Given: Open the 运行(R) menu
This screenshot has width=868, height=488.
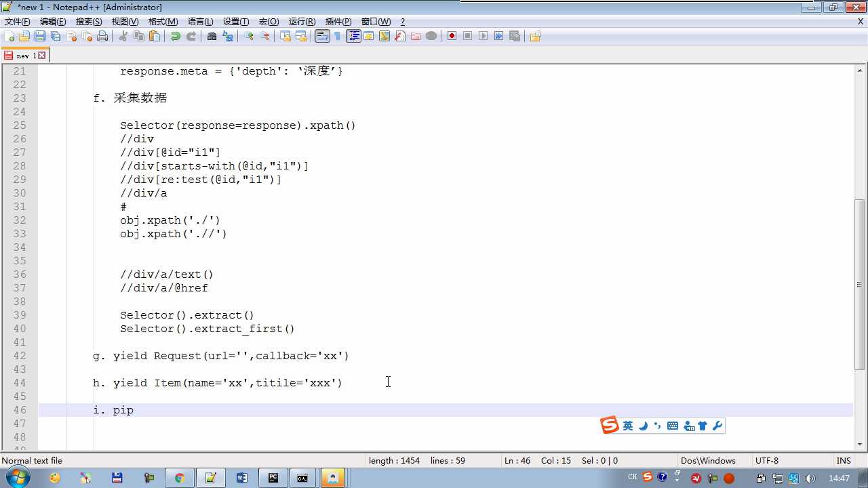Looking at the screenshot, I should click(x=302, y=22).
